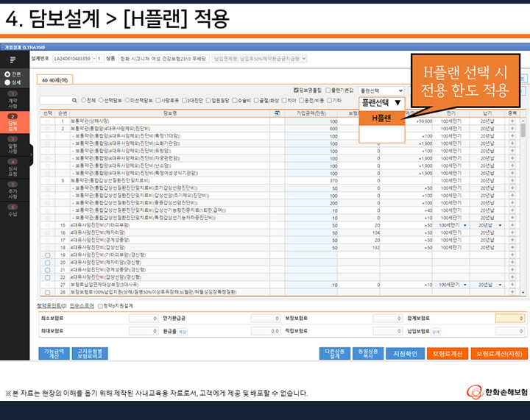
Task: Expand the 납입면제형 product type dropdown
Action: pyautogui.click(x=260, y=58)
